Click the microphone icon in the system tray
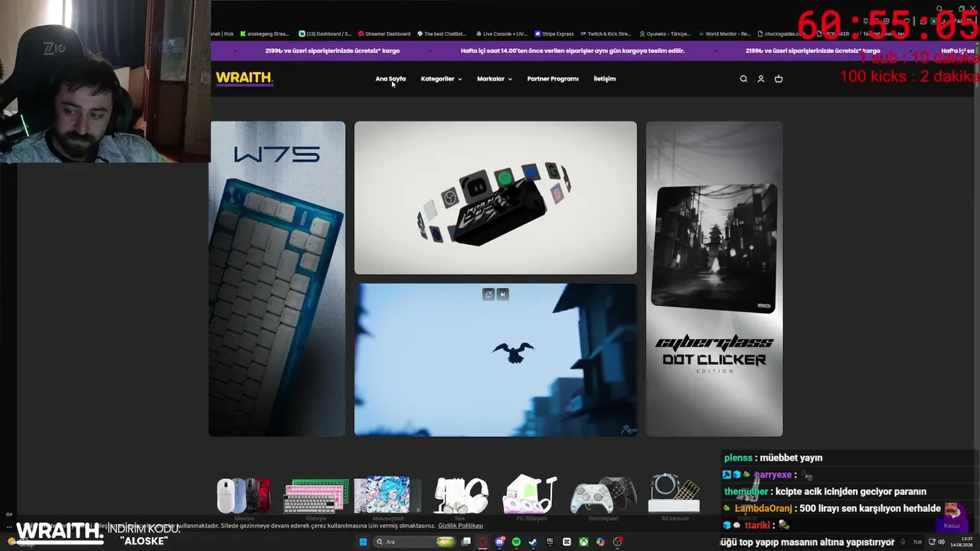 point(903,542)
